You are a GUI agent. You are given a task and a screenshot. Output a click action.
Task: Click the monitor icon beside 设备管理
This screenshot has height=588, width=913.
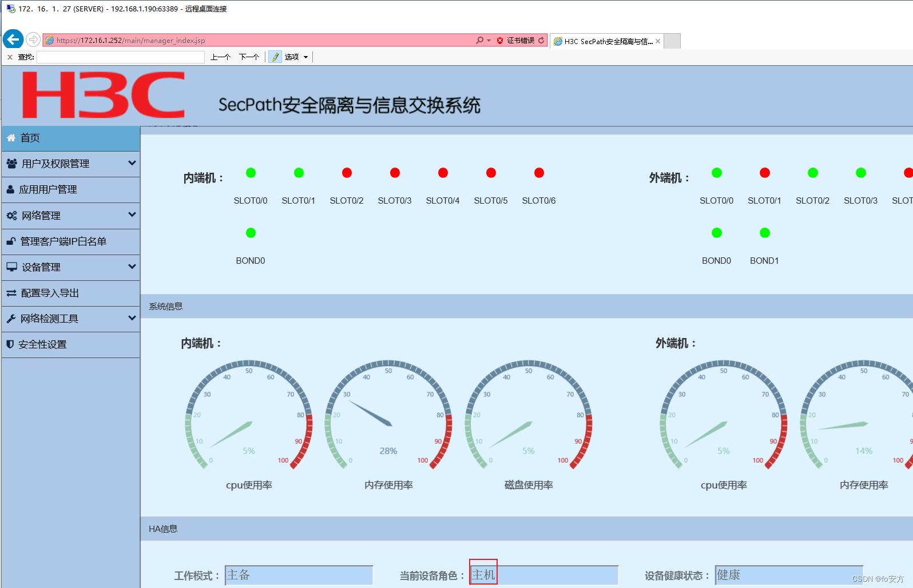tap(11, 267)
